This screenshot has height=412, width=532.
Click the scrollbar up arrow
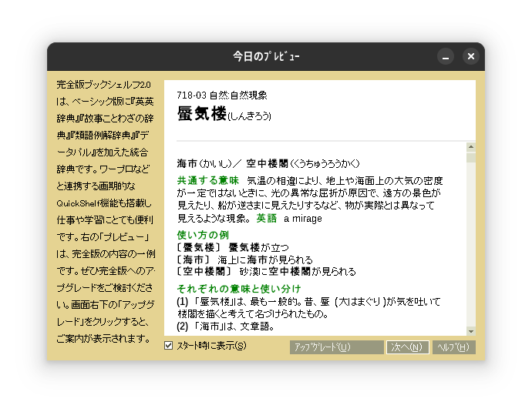pos(471,147)
